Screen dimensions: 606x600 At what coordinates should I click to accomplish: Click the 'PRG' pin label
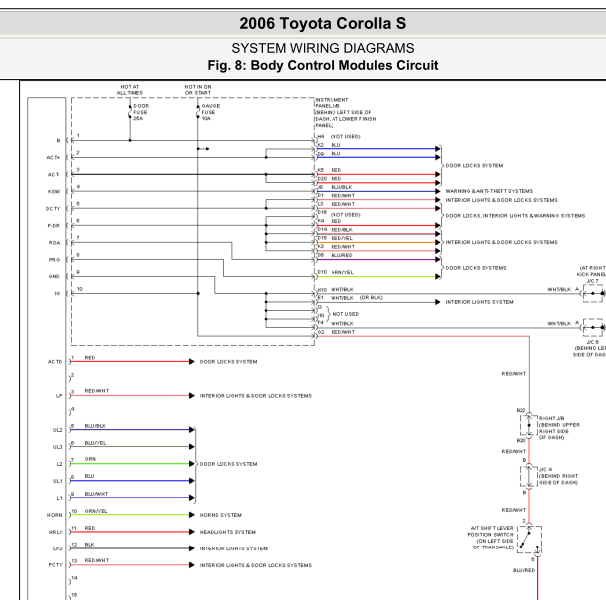[x=54, y=260]
